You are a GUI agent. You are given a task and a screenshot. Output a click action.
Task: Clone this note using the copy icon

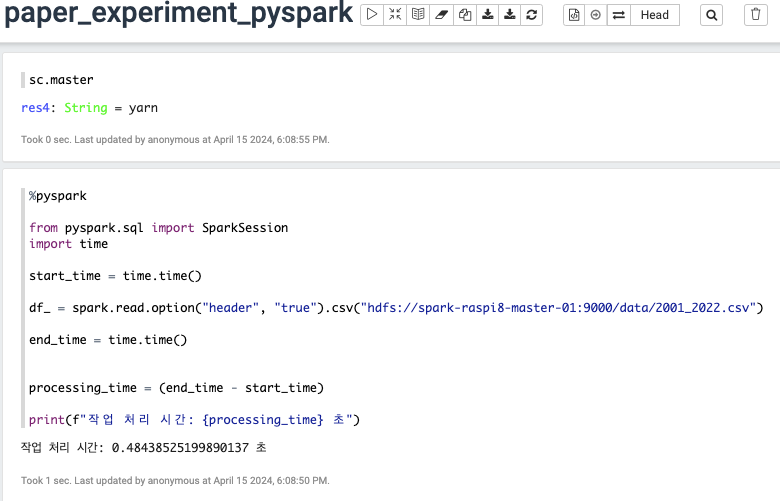465,14
